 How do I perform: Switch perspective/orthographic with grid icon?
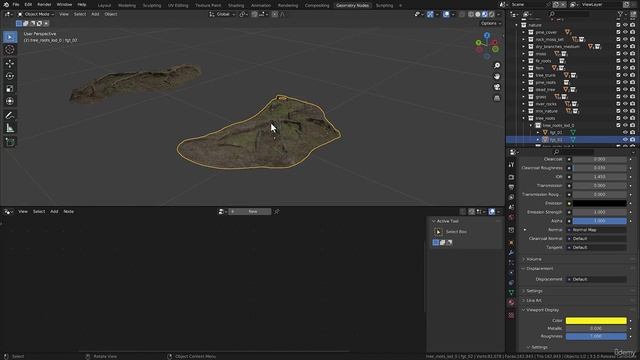pos(497,98)
